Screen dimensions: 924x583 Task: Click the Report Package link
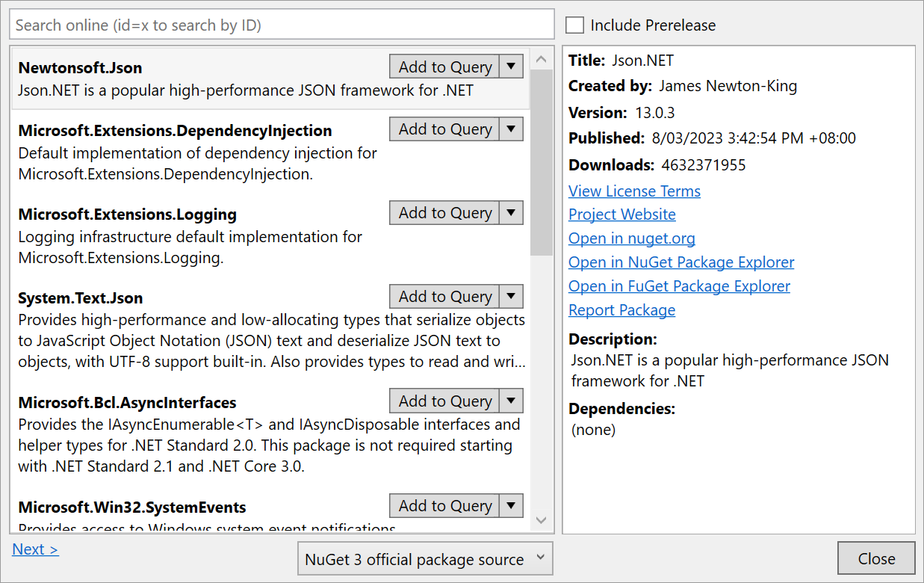tap(621, 310)
